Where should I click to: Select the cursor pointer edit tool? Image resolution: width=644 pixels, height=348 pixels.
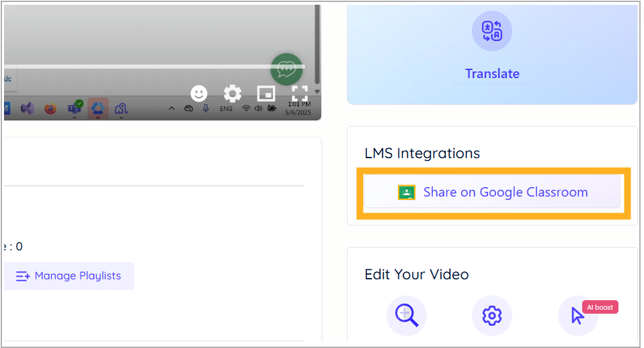(577, 316)
